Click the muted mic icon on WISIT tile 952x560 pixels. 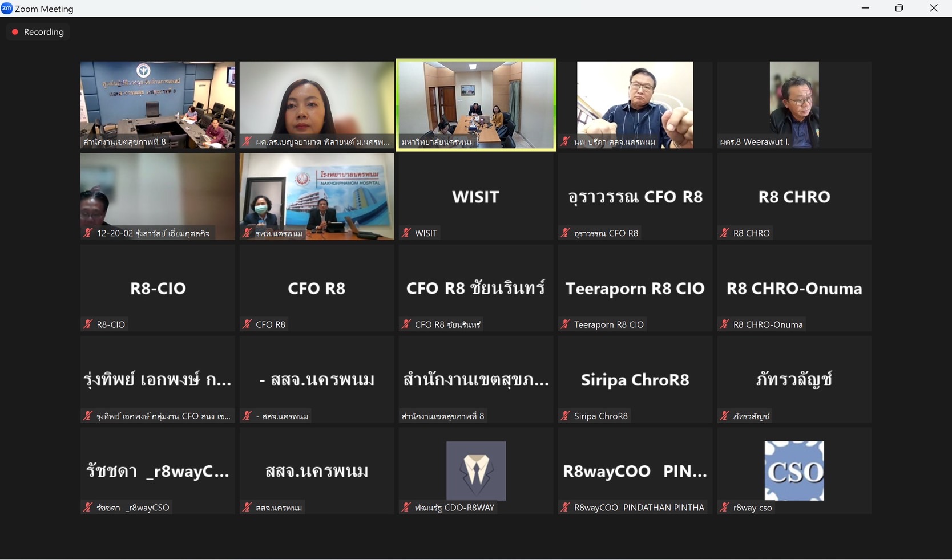click(406, 233)
